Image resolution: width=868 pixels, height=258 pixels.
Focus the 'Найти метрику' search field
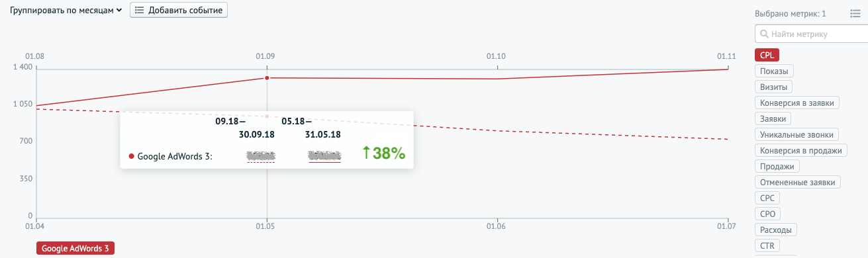click(x=811, y=34)
